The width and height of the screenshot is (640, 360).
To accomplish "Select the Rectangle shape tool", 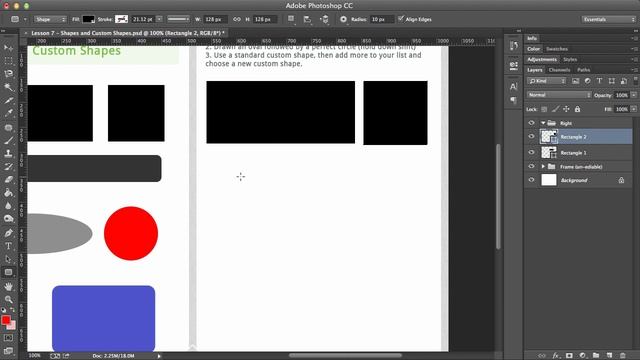I will (x=8, y=272).
